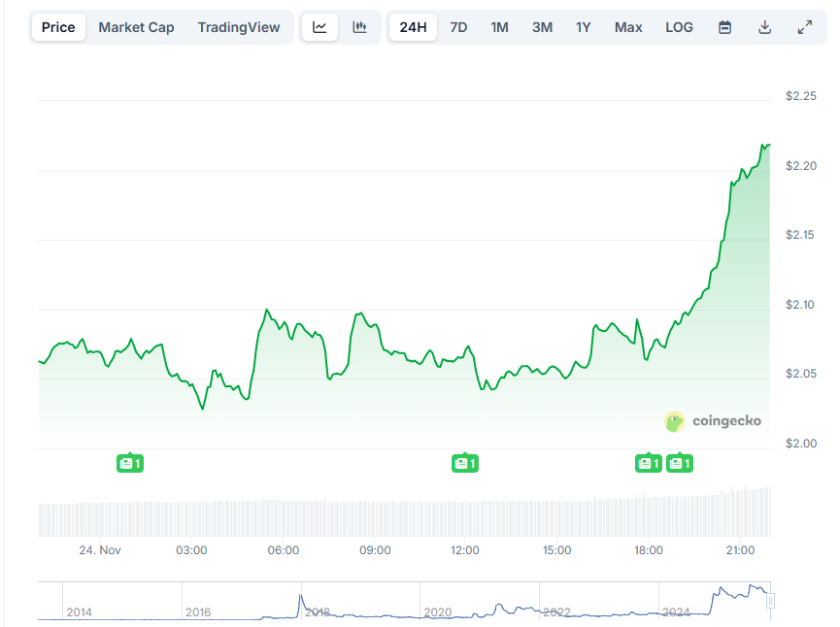Open the calendar date range picker
Viewport: 840px width, 627px height.
(724, 27)
